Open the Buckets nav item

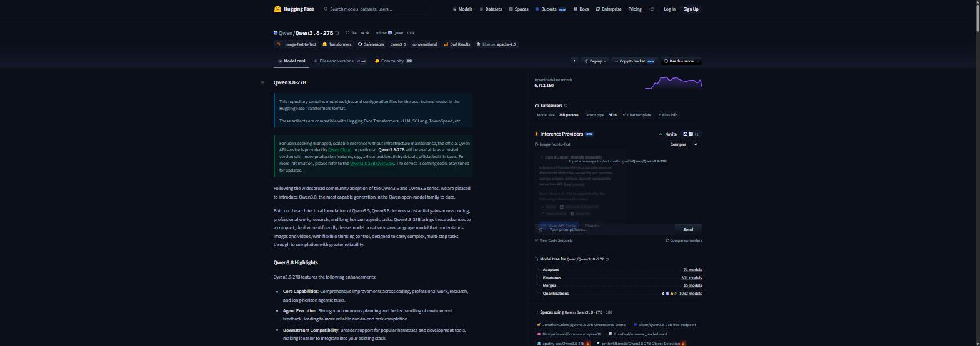550,9
